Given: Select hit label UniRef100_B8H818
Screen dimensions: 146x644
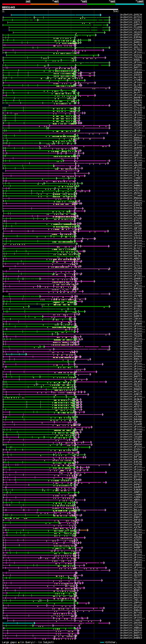Looking at the screenshot, I should [x=131, y=138].
